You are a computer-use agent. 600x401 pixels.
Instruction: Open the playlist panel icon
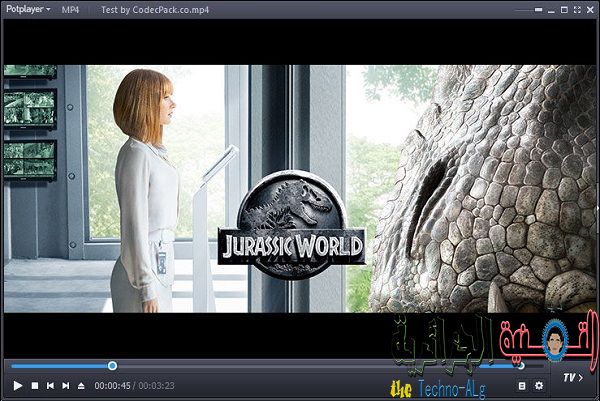coord(521,385)
